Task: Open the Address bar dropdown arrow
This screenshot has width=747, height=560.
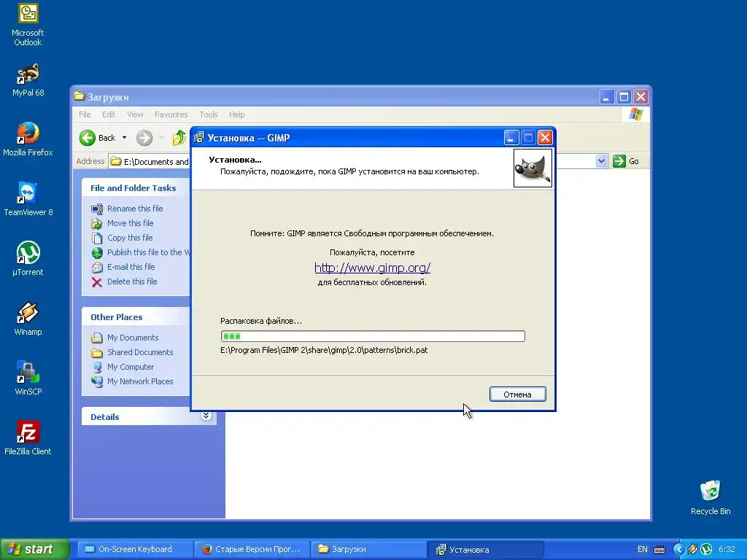Action: pos(601,161)
